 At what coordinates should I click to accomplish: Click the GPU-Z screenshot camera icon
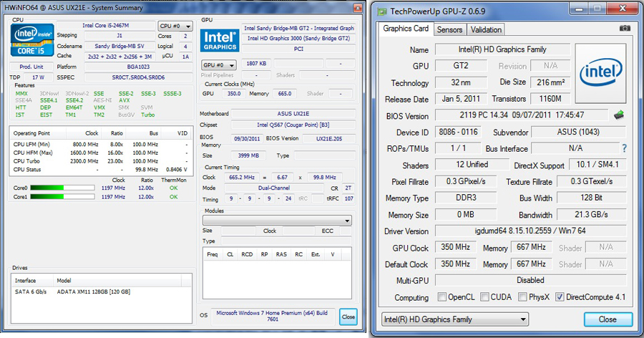pos(625,29)
